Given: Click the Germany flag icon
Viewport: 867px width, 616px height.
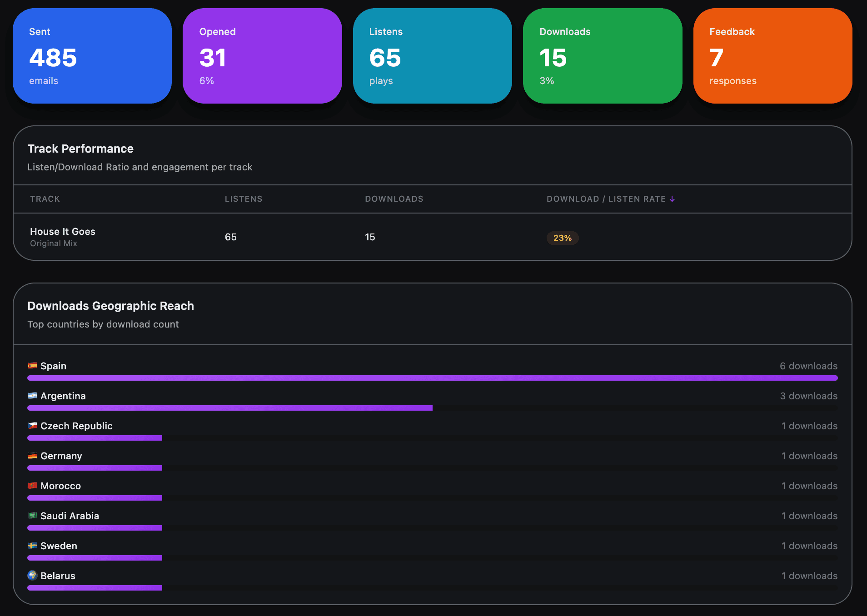Looking at the screenshot, I should [x=32, y=456].
